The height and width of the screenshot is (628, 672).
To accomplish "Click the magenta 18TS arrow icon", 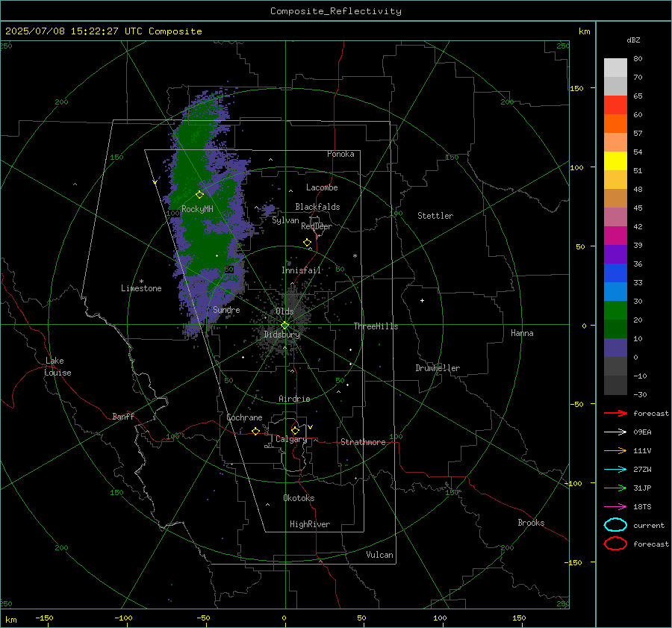I will tap(615, 507).
